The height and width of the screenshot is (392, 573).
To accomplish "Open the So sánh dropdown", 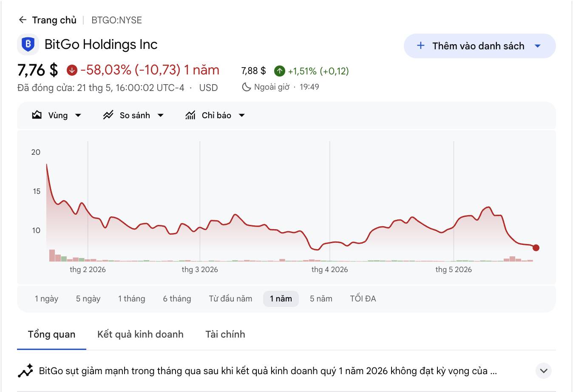I will 133,115.
